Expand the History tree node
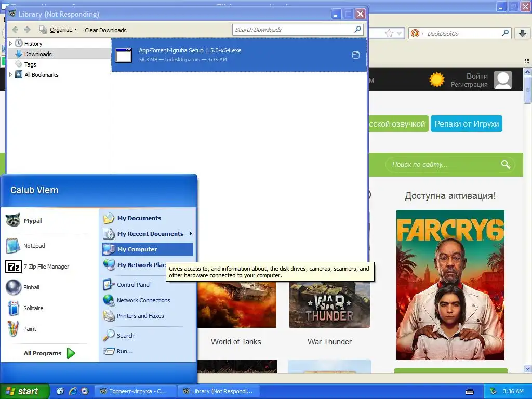Screen dimensions: 532x399 pos(10,44)
